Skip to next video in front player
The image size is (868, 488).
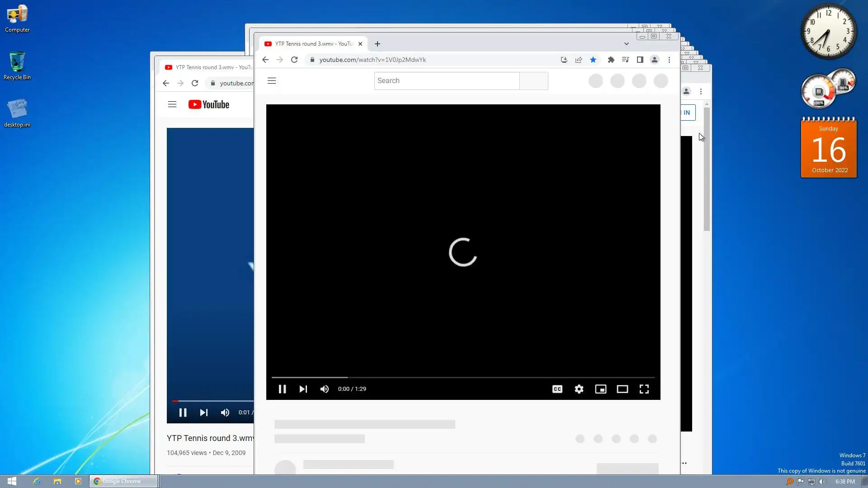[303, 389]
